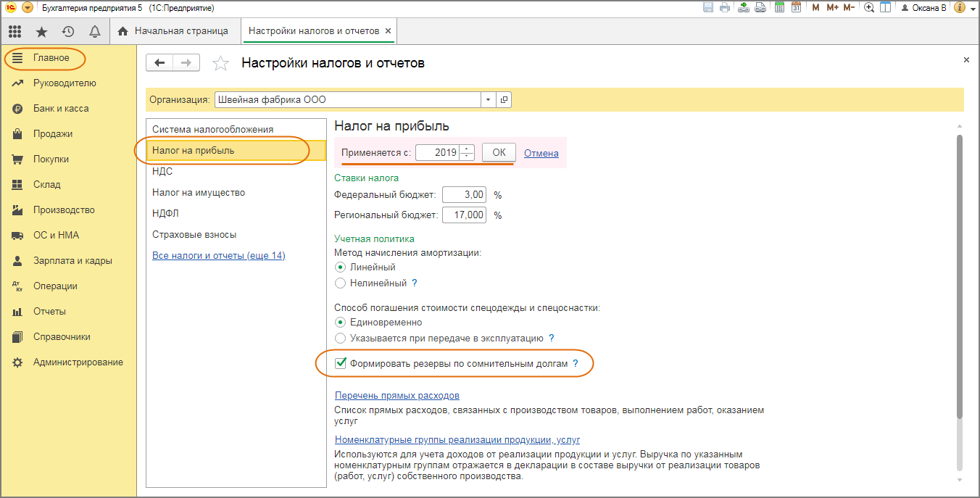Open the Favorites star in top bar

click(x=41, y=31)
